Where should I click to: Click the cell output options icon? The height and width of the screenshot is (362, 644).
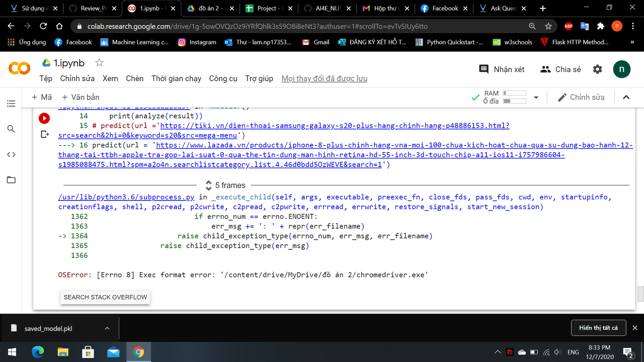point(45,135)
